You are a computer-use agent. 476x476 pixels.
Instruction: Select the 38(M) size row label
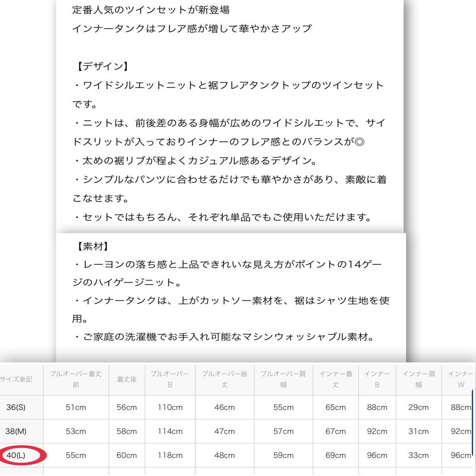point(16,431)
